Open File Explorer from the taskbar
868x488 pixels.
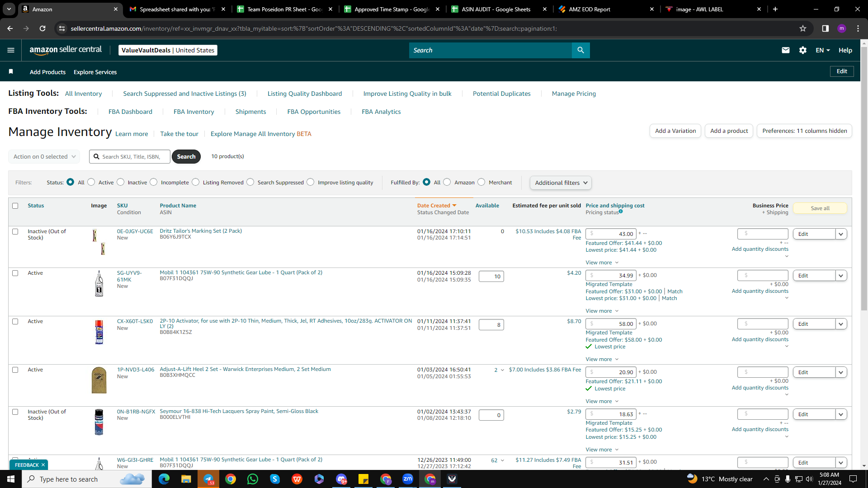click(x=186, y=479)
